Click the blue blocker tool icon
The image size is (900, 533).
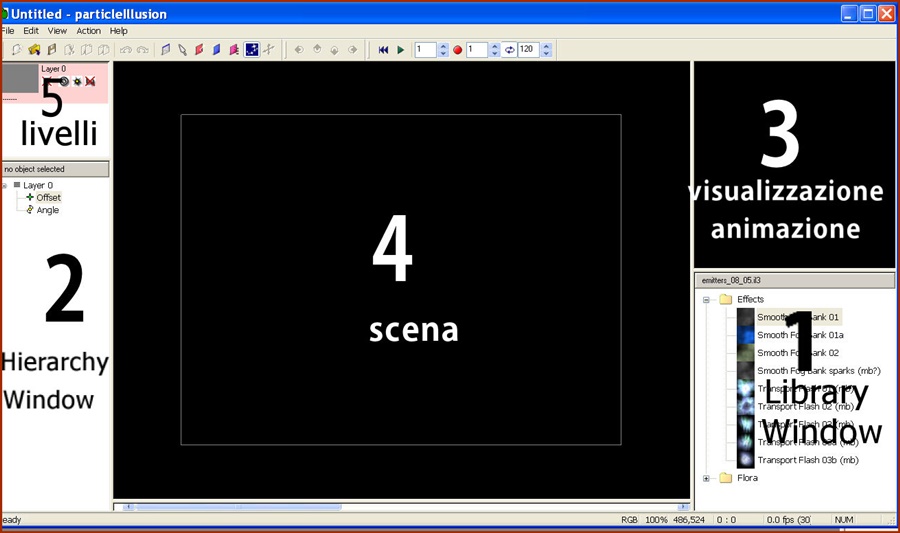click(x=216, y=50)
